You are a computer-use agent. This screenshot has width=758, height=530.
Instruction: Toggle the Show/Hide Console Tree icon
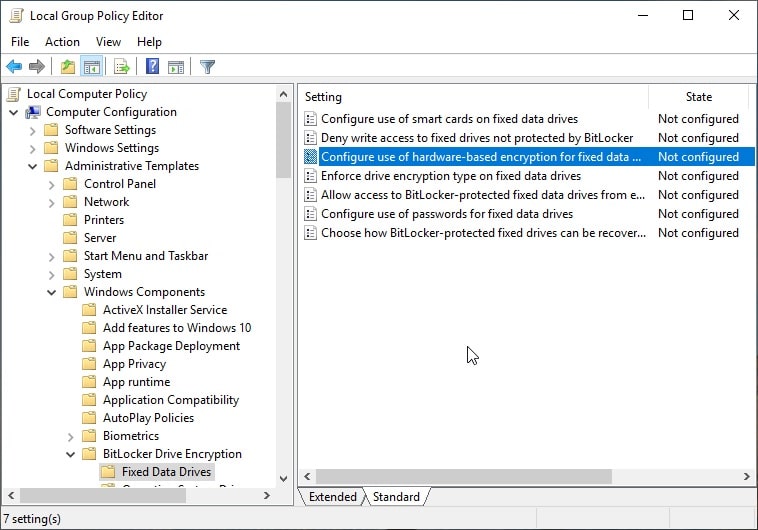point(92,66)
